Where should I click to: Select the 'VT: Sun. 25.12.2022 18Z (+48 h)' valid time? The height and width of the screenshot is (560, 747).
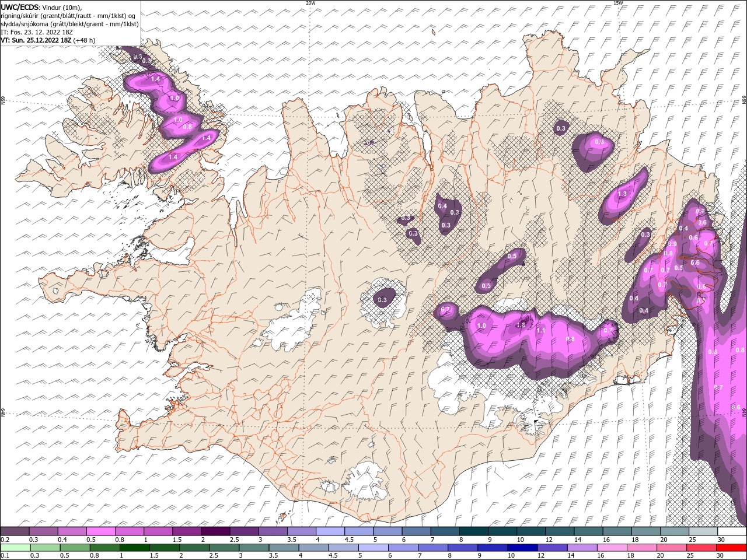pos(48,40)
